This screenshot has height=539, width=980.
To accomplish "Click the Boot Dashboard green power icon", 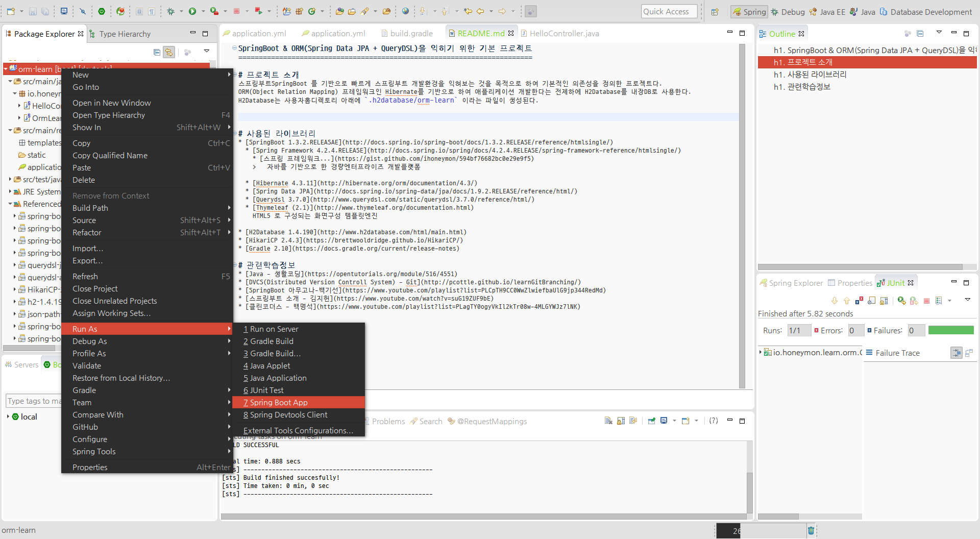I will tap(102, 11).
